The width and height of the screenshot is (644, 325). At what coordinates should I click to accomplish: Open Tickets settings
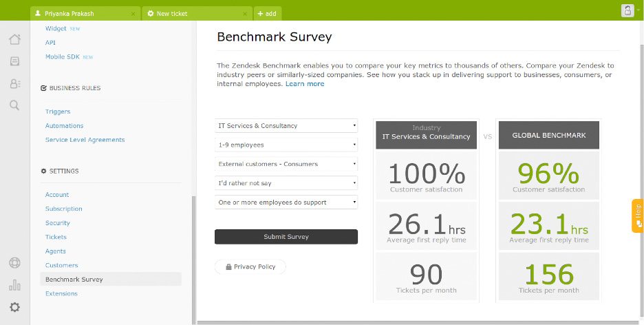coord(56,237)
